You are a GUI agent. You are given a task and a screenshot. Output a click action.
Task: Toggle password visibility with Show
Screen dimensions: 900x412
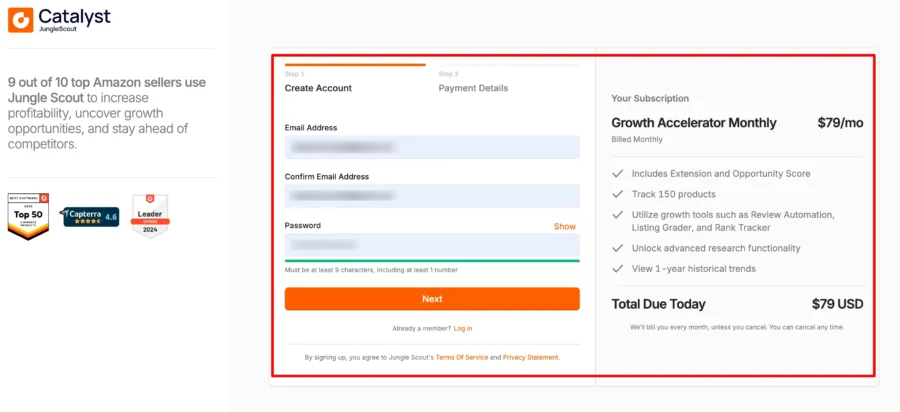tap(564, 227)
